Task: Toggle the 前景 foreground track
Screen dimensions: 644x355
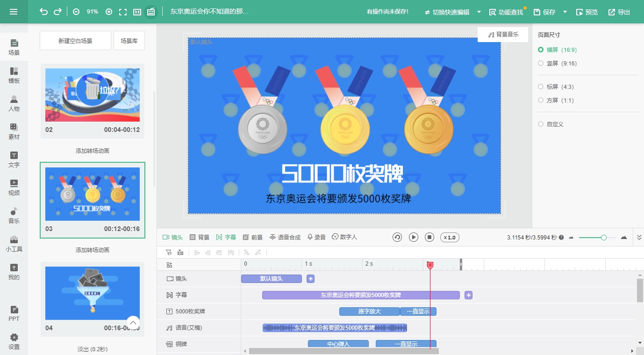Action: [253, 237]
